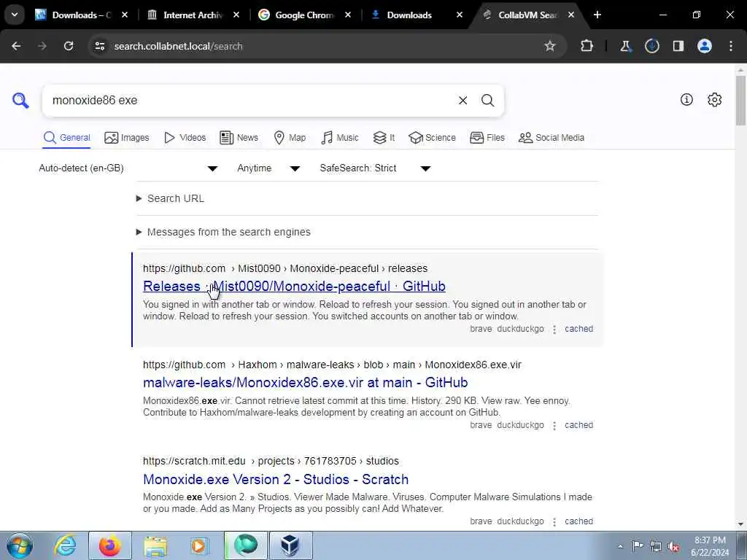
Task: Open malware-leaks/Monoxidex86.exe.vir GitHub result
Action: pos(306,382)
